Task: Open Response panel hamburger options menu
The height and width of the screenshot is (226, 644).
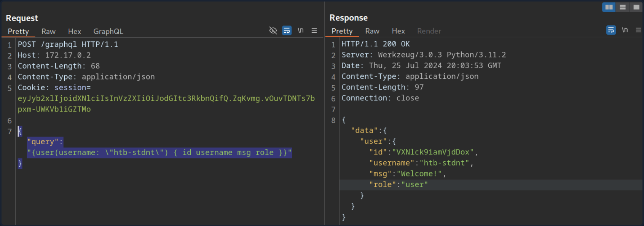Action: 638,30
